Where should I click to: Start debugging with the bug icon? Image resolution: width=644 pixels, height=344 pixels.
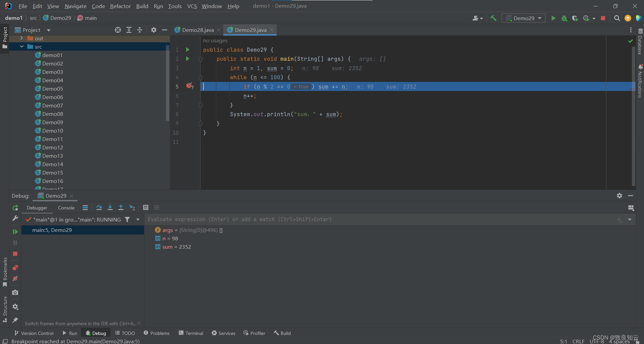(x=564, y=18)
